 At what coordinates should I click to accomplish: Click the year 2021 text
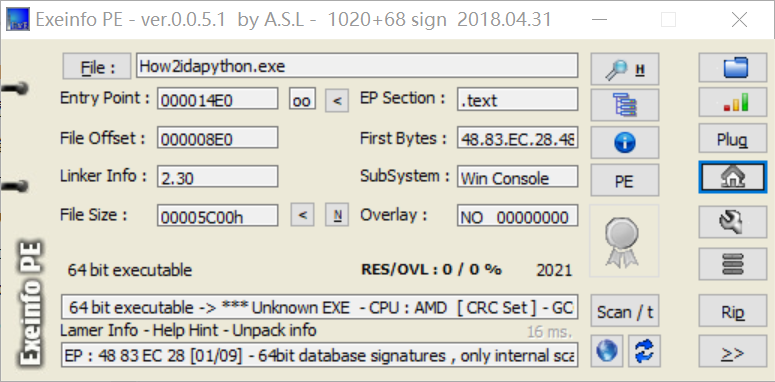[x=554, y=270]
